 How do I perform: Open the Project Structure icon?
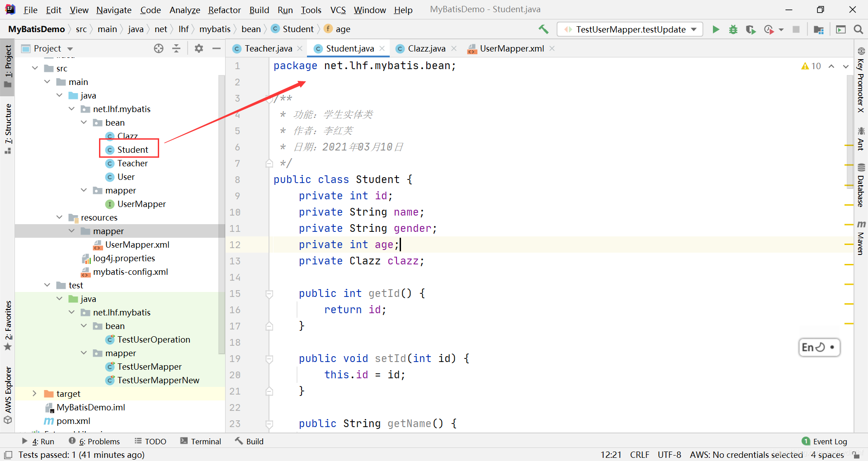(x=818, y=29)
